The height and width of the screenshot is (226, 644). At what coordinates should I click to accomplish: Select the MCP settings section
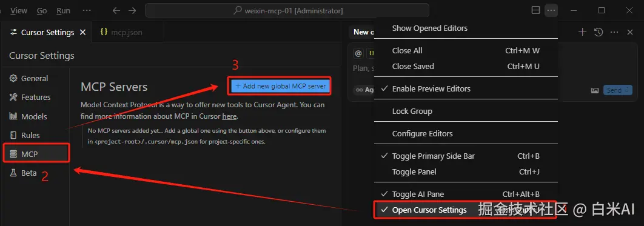pos(36,155)
